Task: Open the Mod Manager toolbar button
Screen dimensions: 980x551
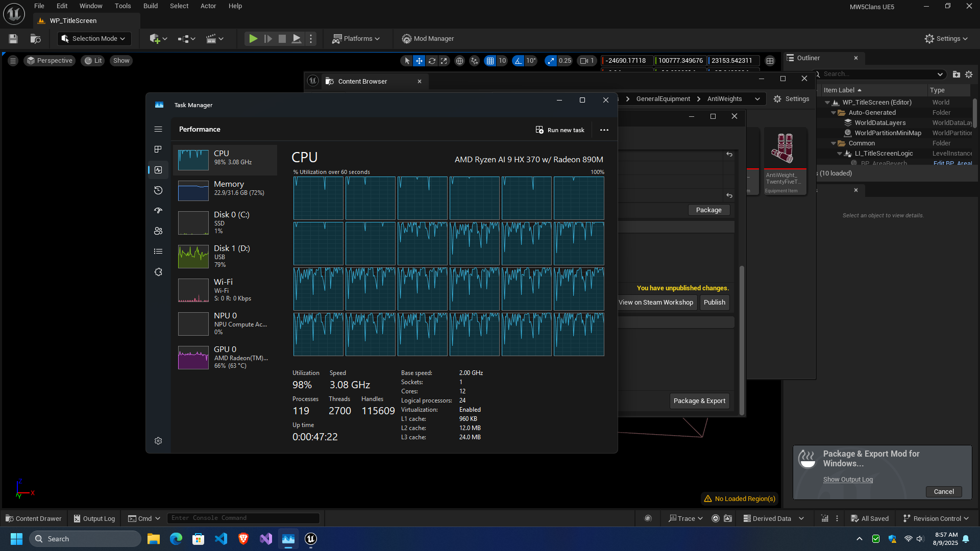Action: [x=428, y=39]
